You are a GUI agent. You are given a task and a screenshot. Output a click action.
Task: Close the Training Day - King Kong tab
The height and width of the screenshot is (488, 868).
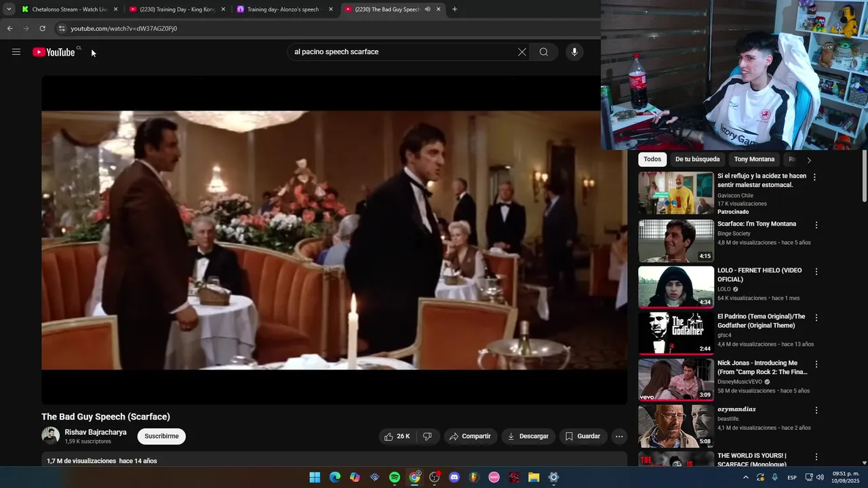pos(223,9)
